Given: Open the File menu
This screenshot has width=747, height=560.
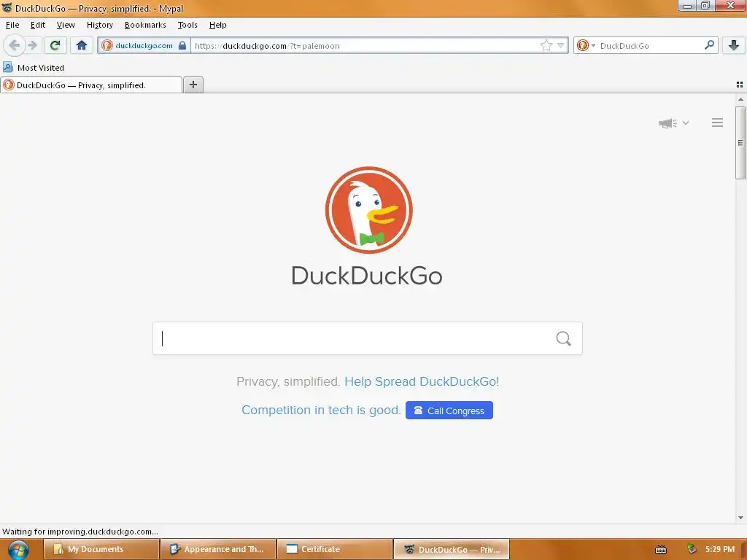Looking at the screenshot, I should 12,25.
